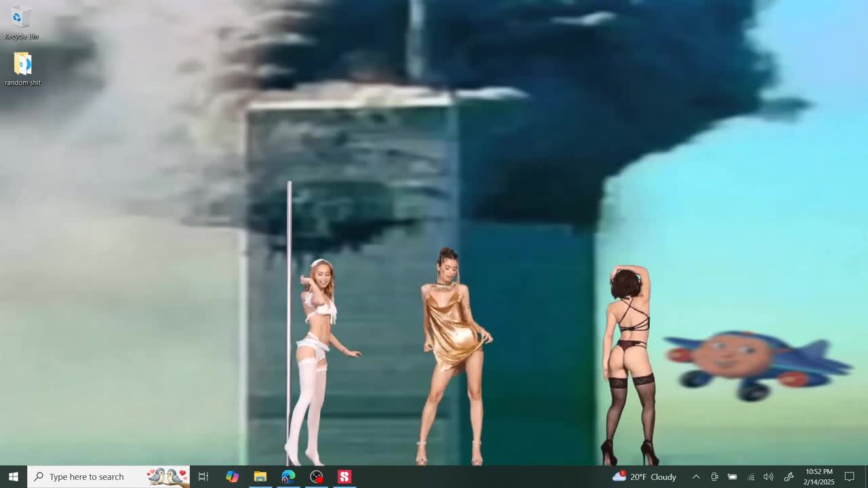Open Task View on the taskbar
This screenshot has height=488, width=868.
[x=203, y=476]
